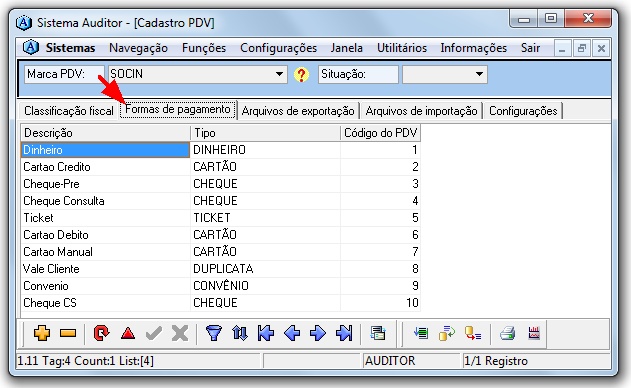Click the up-down sort arrows icon
The height and width of the screenshot is (388, 631).
pos(240,333)
